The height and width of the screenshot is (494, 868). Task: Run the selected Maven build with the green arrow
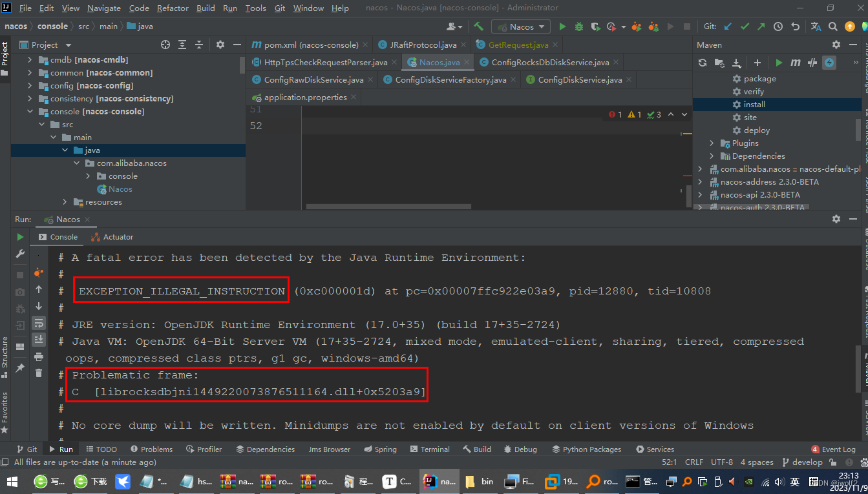coord(779,63)
